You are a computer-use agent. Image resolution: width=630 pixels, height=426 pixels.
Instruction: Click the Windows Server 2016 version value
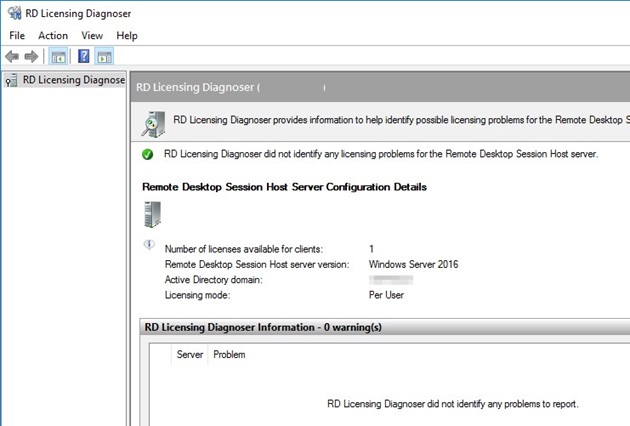[413, 264]
